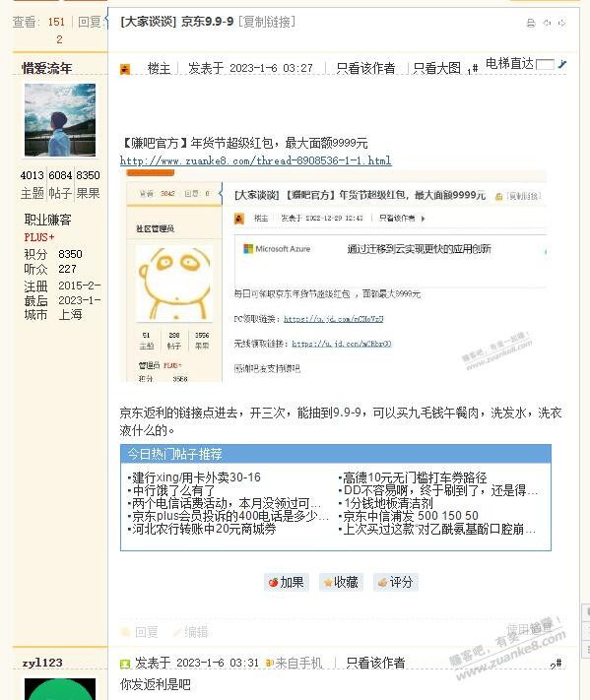
Task: Click the PLUS+ badge
Action: 39,237
